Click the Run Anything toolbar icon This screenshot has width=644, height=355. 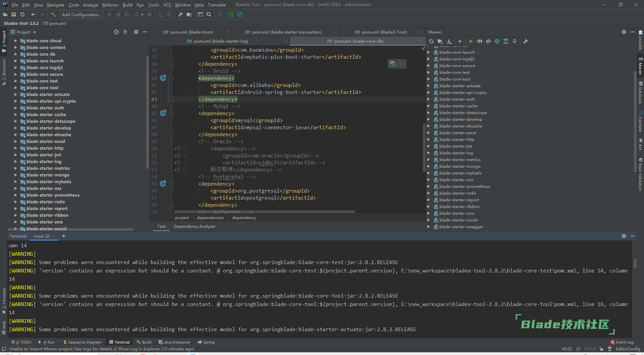pos(200,14)
